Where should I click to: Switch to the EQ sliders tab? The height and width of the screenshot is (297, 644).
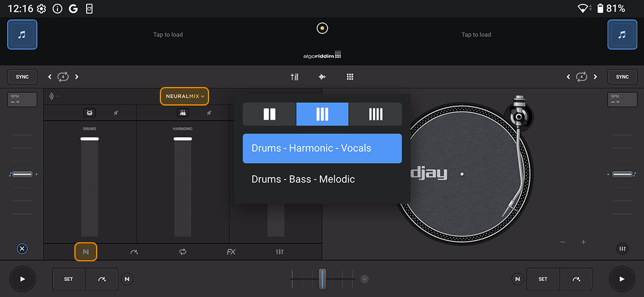point(280,252)
